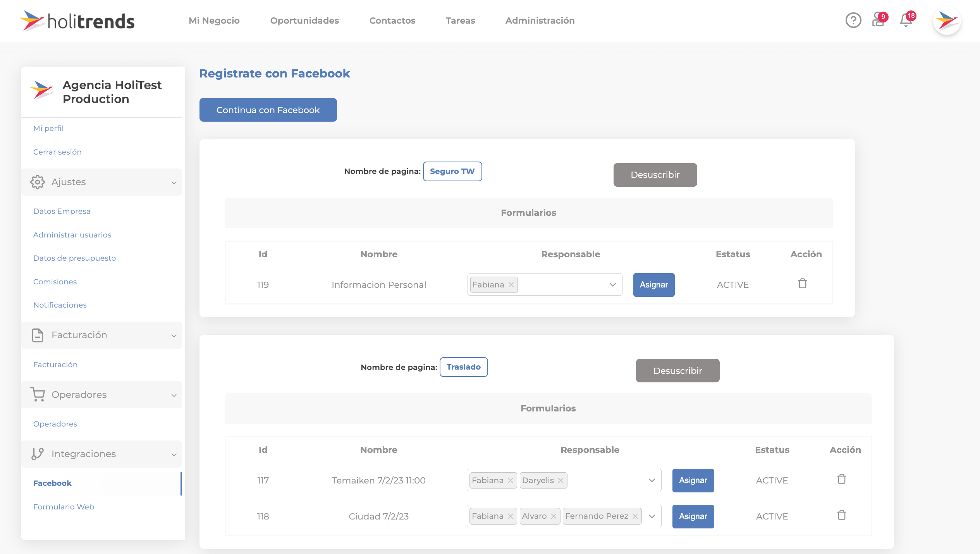Open the Administración menu
Image resolution: width=980 pixels, height=554 pixels.
click(x=540, y=21)
